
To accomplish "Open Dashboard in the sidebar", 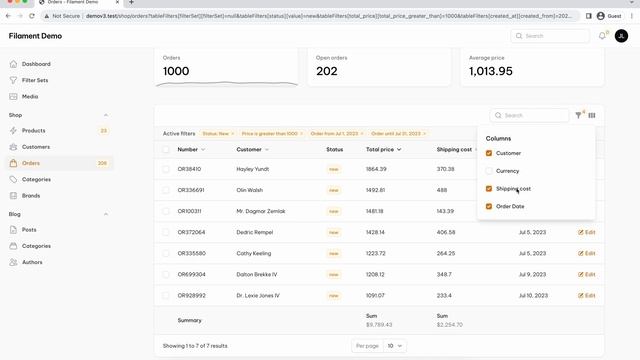I will click(36, 64).
